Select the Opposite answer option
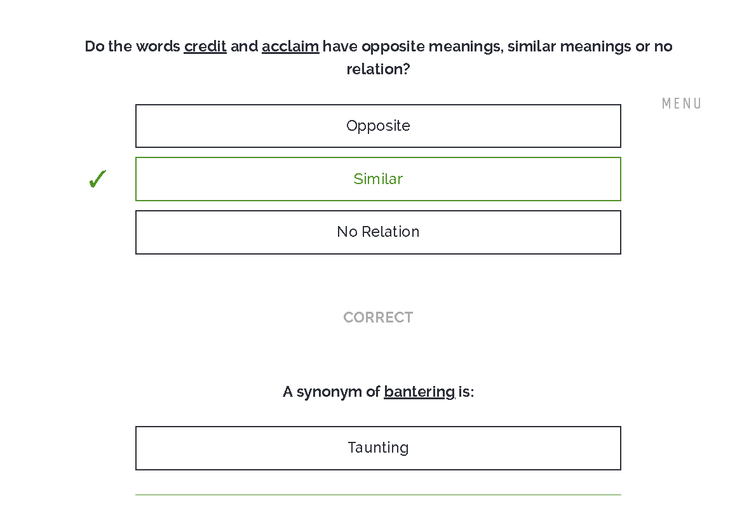The height and width of the screenshot is (532, 756). (378, 126)
